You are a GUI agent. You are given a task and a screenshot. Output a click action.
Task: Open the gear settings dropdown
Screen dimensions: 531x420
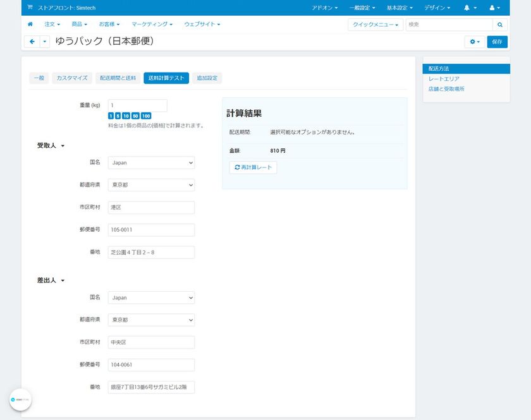pyautogui.click(x=474, y=42)
